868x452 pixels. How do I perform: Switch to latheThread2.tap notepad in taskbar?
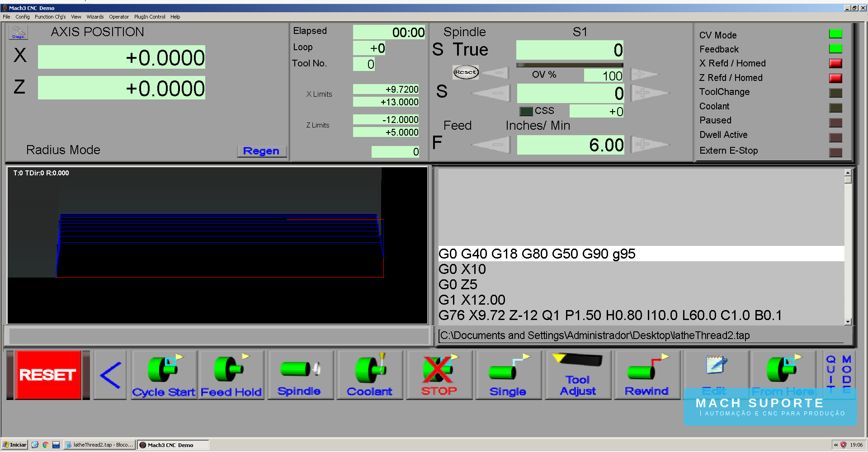(99, 445)
